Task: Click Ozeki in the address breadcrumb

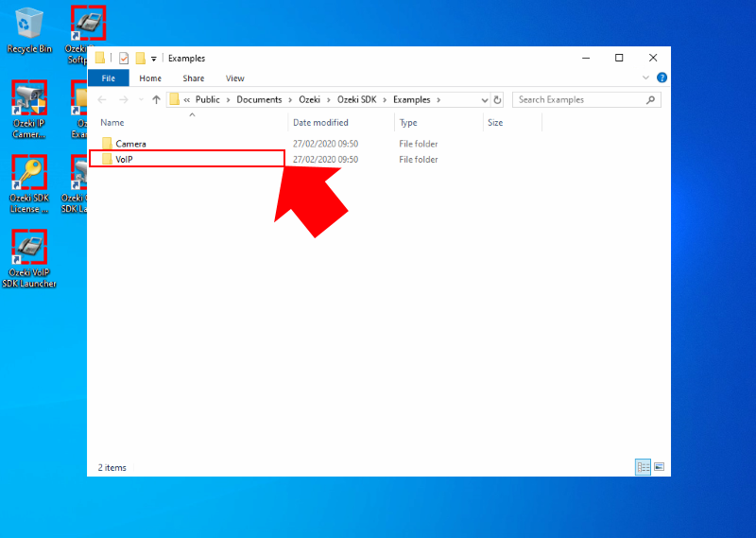Action: click(x=310, y=100)
